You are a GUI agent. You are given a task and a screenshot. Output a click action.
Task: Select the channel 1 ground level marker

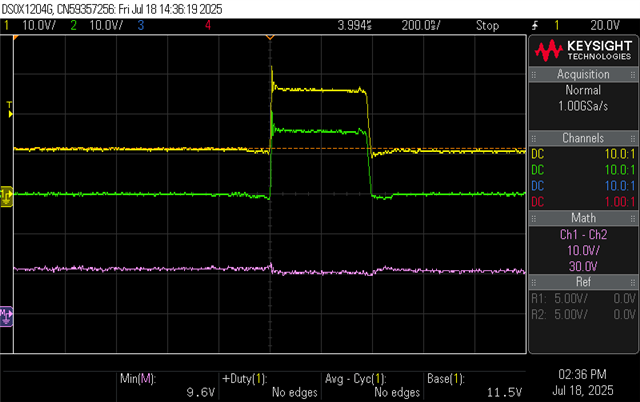7,196
